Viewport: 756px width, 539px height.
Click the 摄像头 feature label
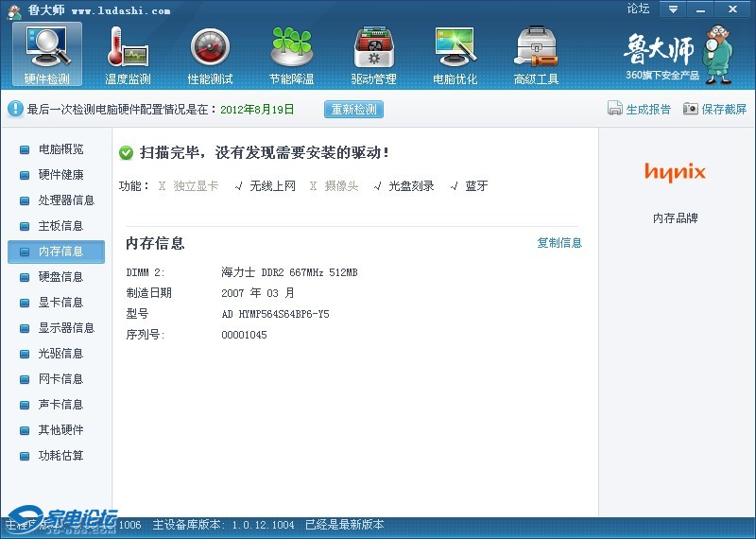click(341, 185)
